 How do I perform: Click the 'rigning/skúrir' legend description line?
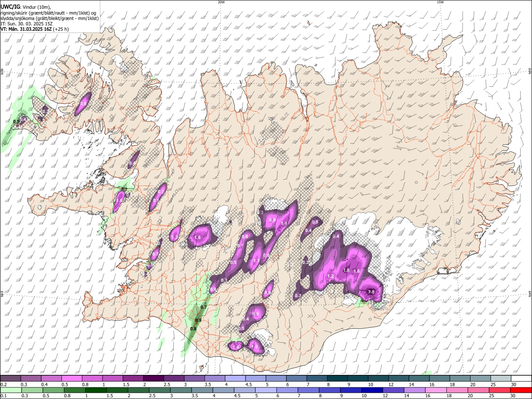pyautogui.click(x=48, y=13)
